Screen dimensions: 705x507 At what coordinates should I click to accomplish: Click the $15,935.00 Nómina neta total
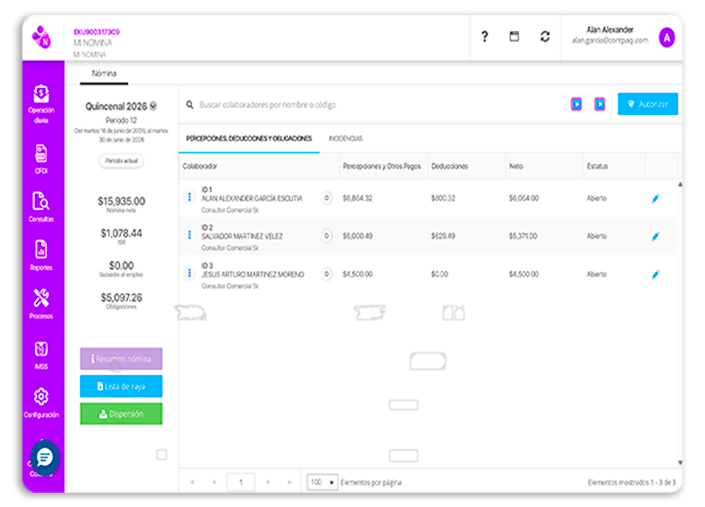(x=121, y=201)
